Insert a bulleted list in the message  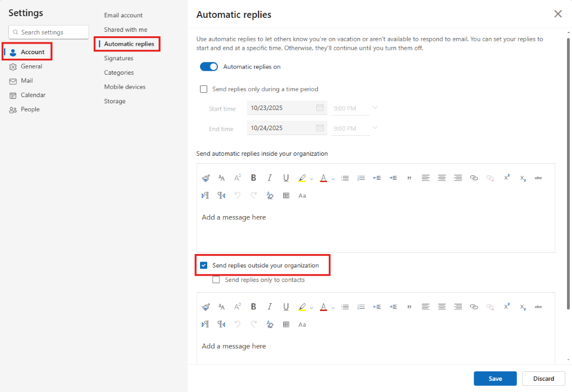(345, 178)
